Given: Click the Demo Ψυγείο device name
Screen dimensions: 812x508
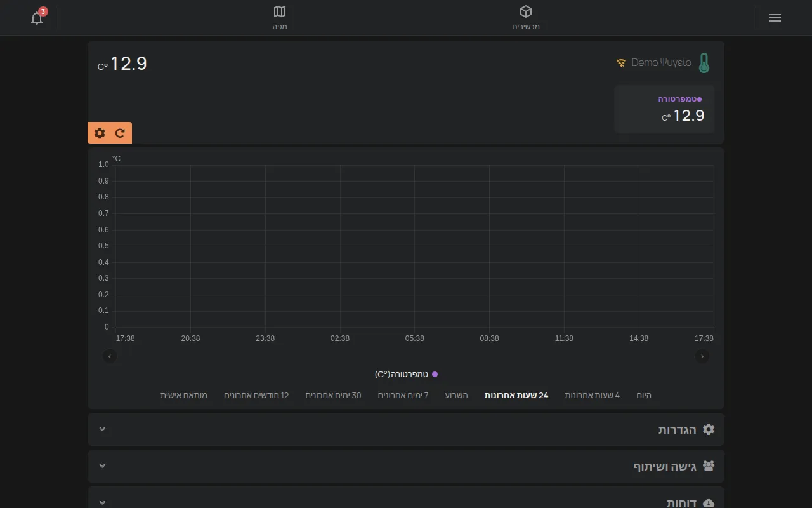Looking at the screenshot, I should 662,63.
